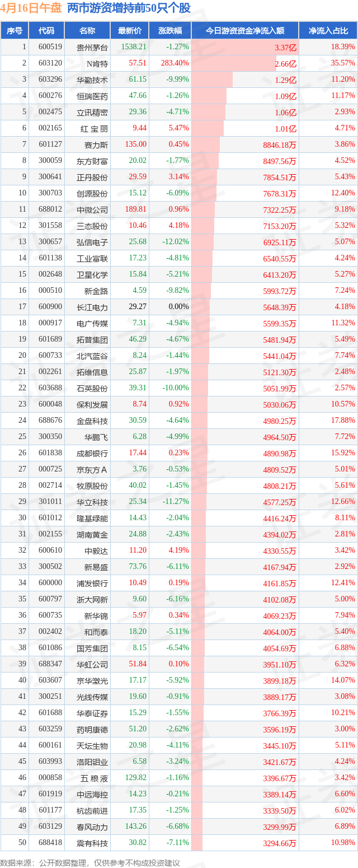The height and width of the screenshot is (868, 358).
Task: Click the latest price 143.26
Action: (135, 827)
